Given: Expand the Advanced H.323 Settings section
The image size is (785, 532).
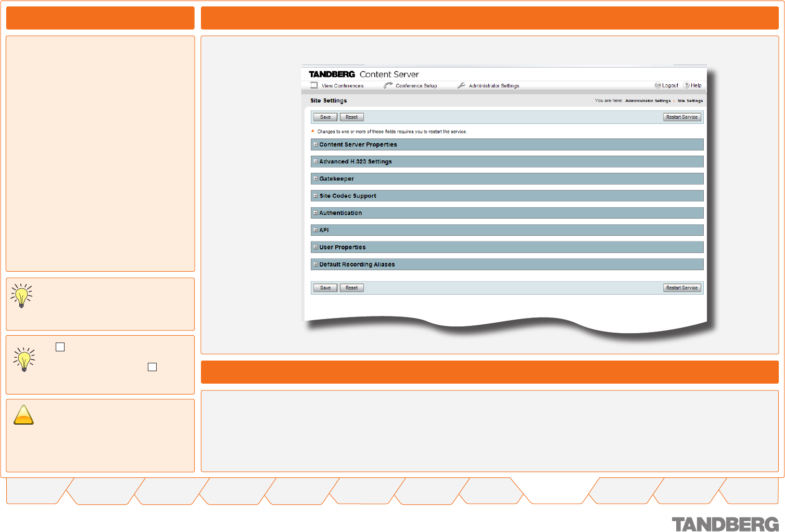Looking at the screenshot, I should pyautogui.click(x=315, y=161).
